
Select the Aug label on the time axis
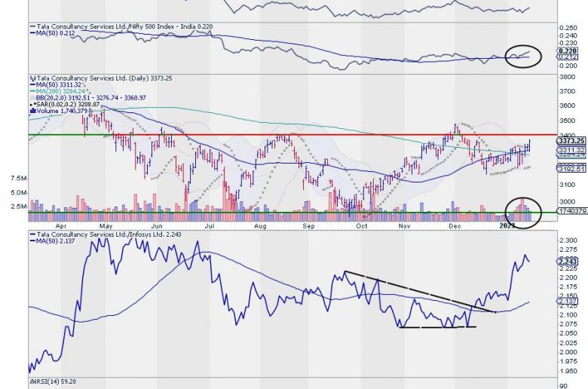[x=260, y=226]
